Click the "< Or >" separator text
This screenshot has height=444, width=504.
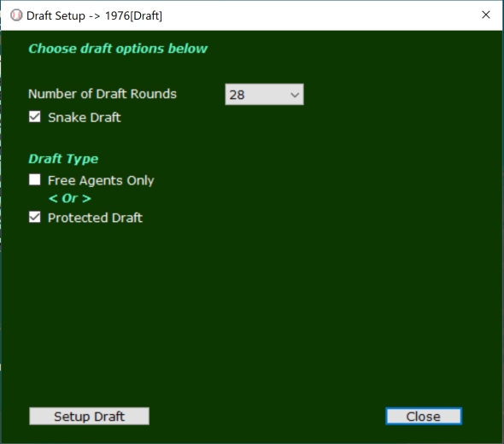70,199
